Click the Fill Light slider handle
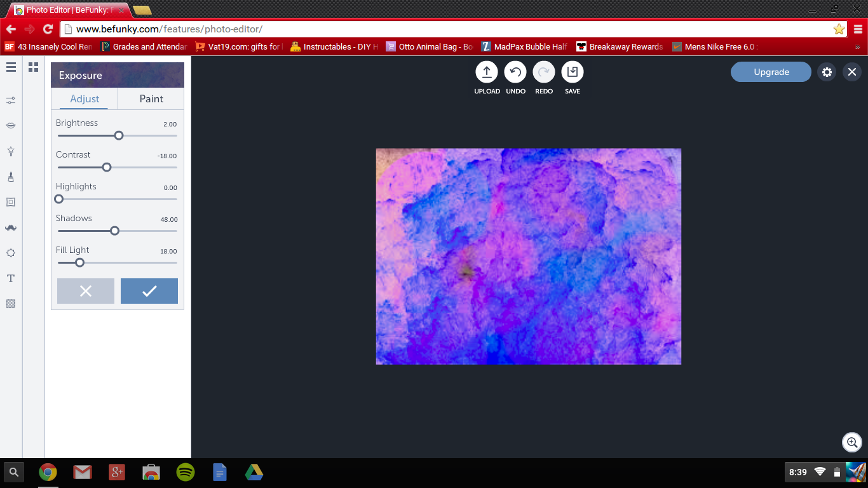 (80, 262)
